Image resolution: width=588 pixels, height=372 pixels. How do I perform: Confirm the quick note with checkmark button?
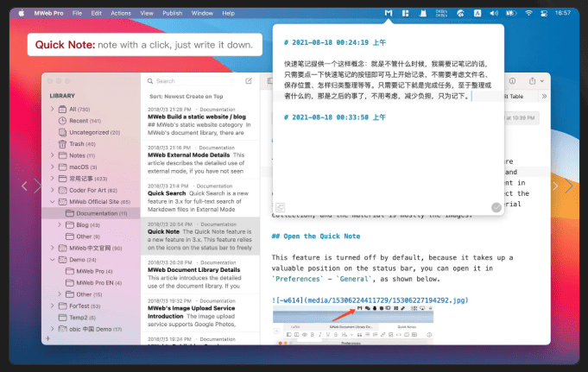coord(496,207)
